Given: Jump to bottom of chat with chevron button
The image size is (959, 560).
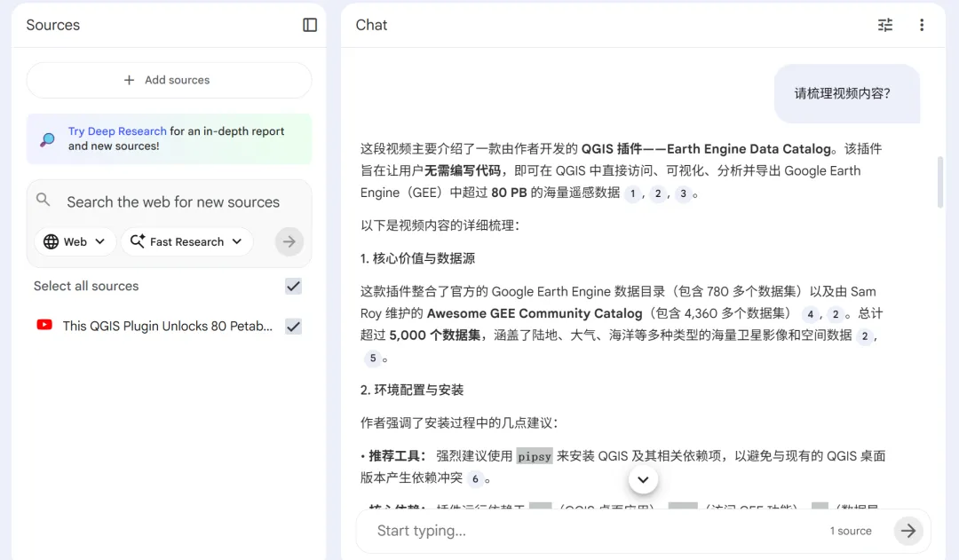Looking at the screenshot, I should 643,479.
